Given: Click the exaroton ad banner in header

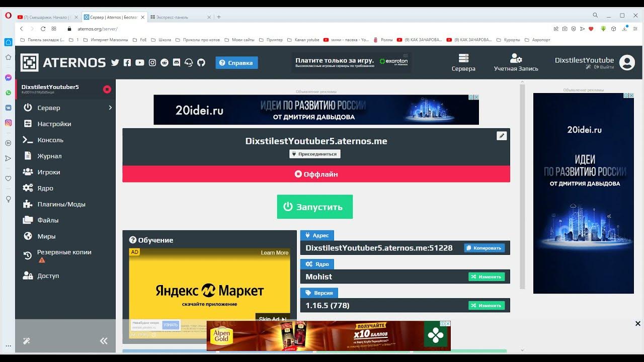Looking at the screenshot, I should [351, 62].
